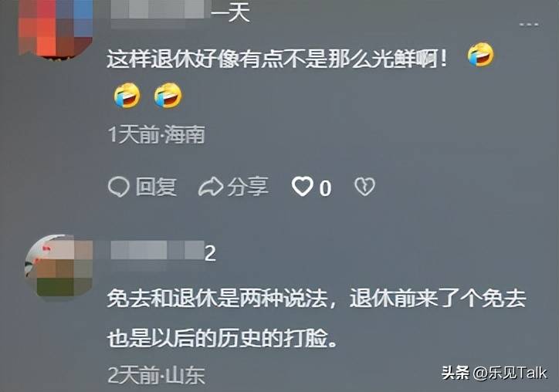This screenshot has height=392, width=559.
Task: Tap the 回复 reply label
Action: (x=156, y=187)
